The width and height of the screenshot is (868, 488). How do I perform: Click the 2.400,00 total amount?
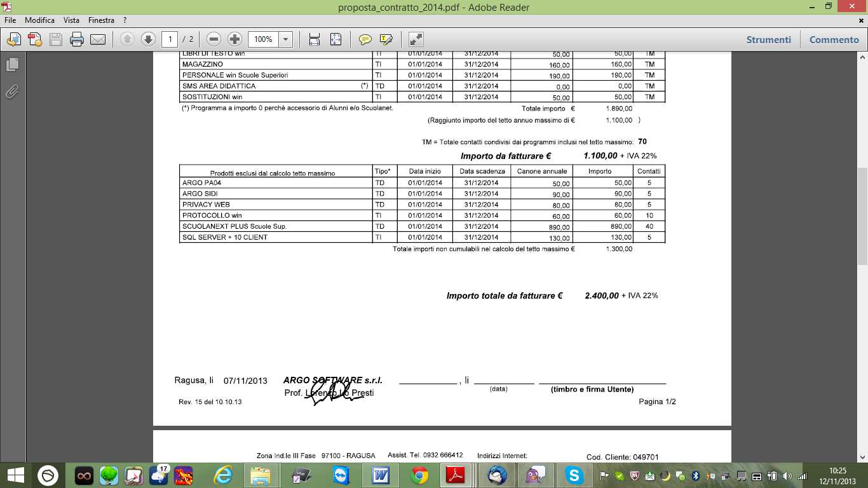click(601, 295)
